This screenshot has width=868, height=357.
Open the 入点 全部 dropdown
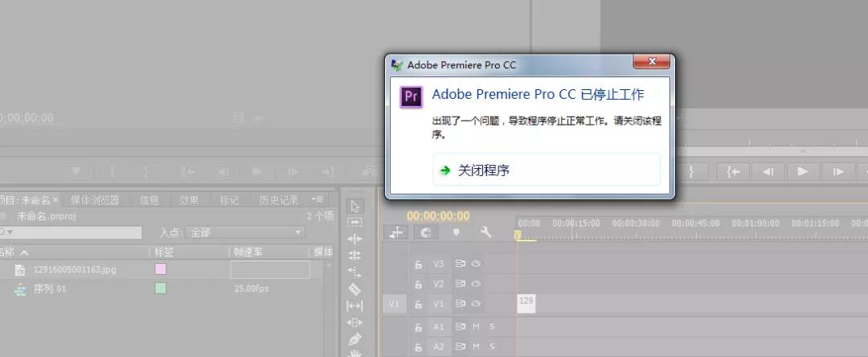pos(247,232)
